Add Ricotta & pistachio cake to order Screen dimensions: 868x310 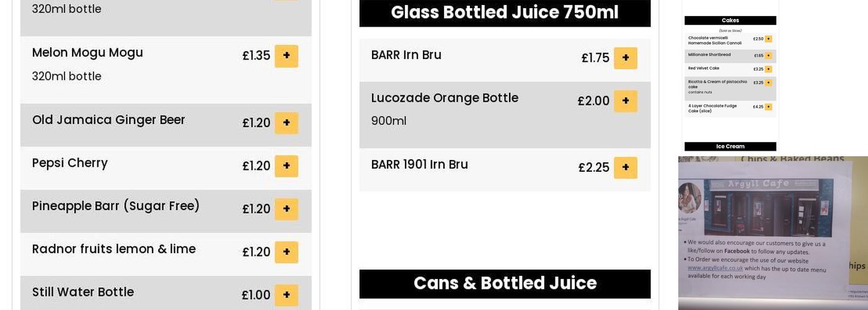768,82
